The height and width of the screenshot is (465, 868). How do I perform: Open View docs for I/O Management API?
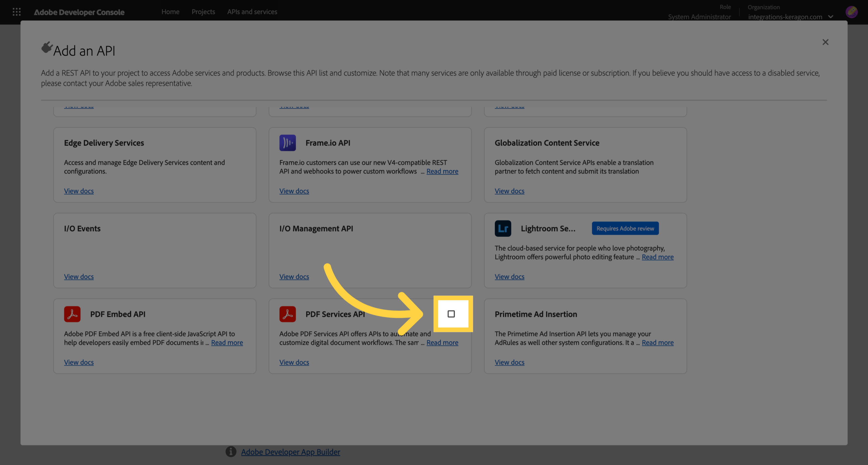pyautogui.click(x=294, y=276)
